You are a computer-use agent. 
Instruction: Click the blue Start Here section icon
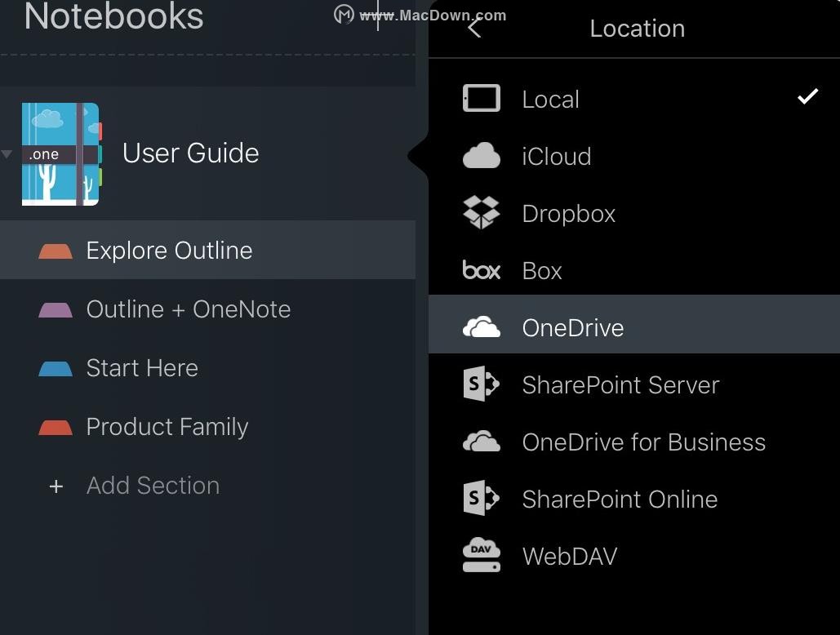click(x=56, y=369)
